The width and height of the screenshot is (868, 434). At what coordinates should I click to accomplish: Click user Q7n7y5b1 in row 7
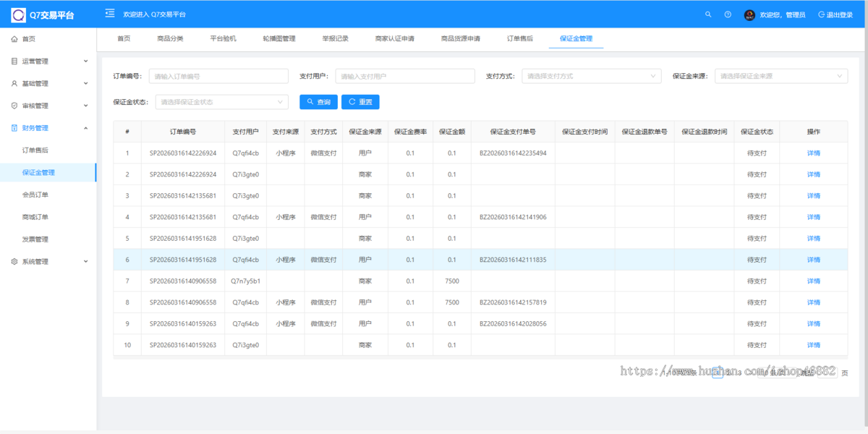click(246, 281)
